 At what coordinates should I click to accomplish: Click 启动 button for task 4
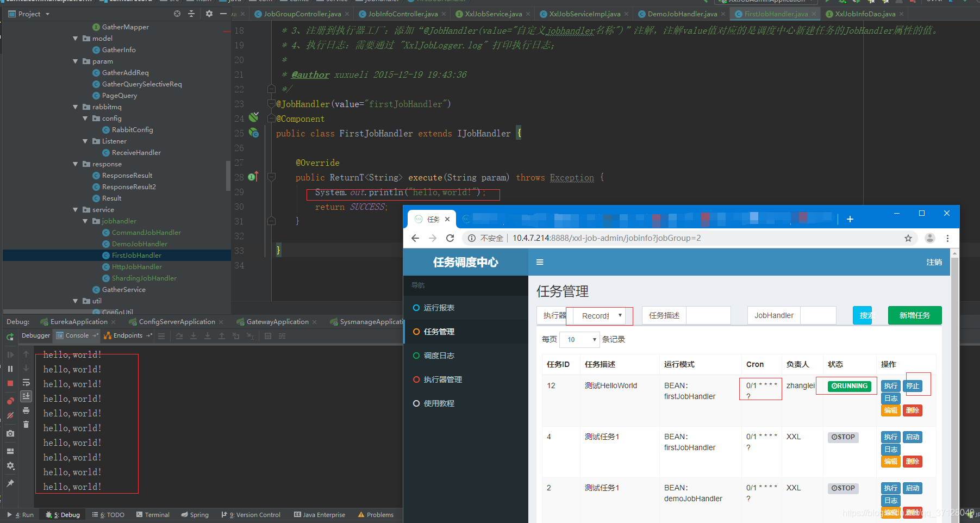913,437
